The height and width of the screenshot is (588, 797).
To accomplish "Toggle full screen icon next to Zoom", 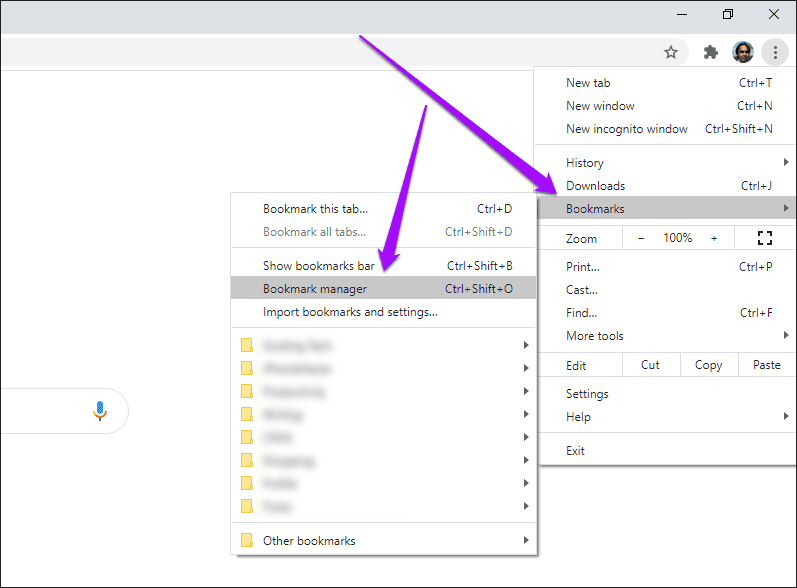I will point(764,238).
